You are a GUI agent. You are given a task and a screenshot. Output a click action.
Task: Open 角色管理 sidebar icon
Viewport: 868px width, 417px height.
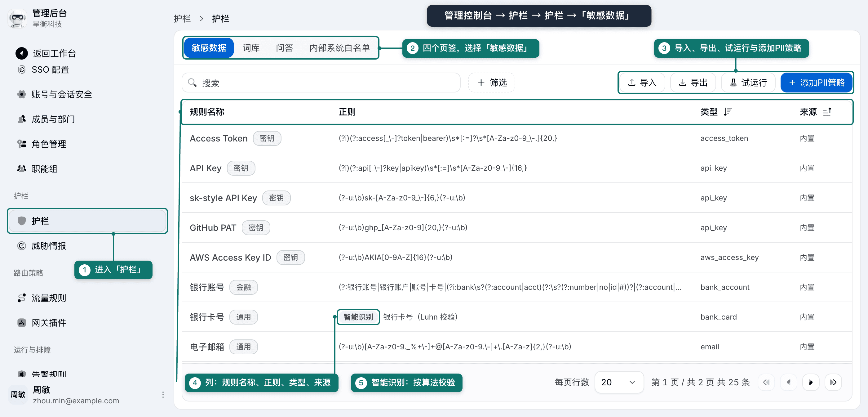22,144
